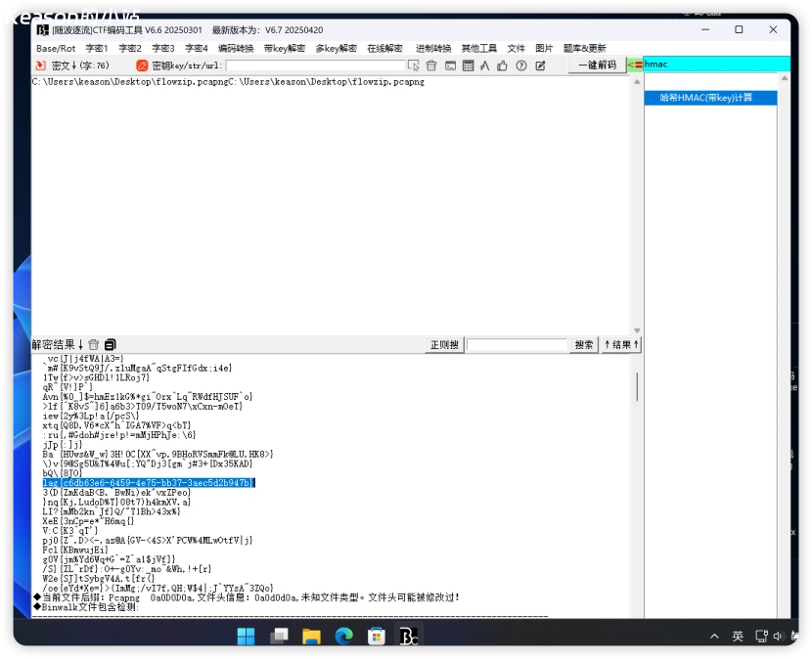
Task: Open the help question mark icon
Action: [x=520, y=66]
